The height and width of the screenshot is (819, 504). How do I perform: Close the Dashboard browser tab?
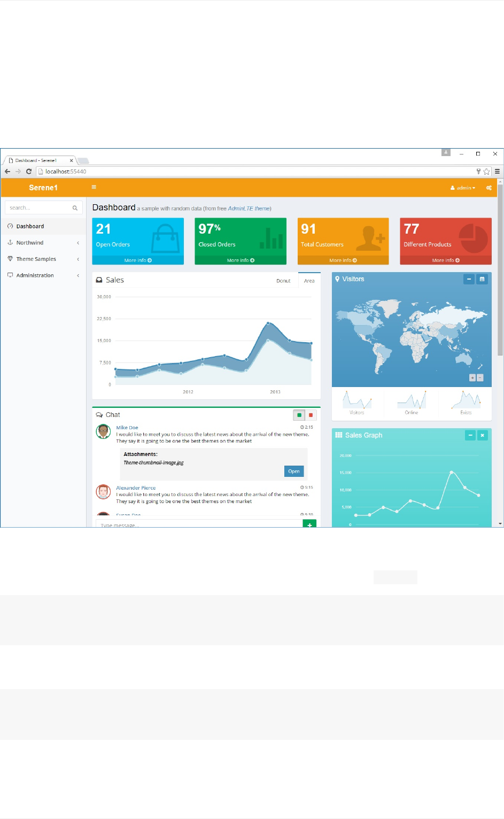(x=71, y=160)
